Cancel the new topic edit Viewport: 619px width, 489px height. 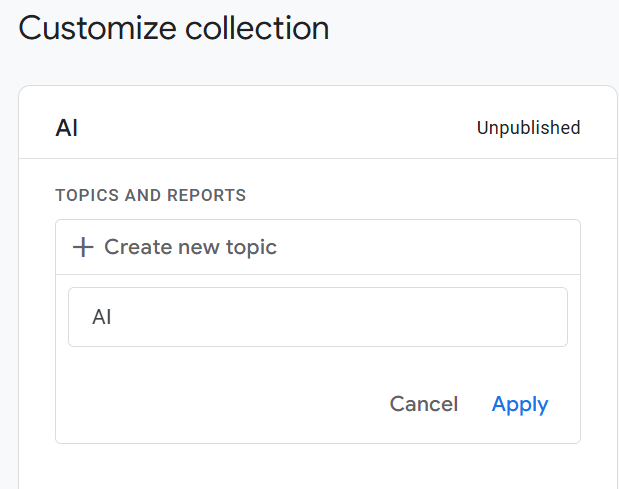[423, 404]
